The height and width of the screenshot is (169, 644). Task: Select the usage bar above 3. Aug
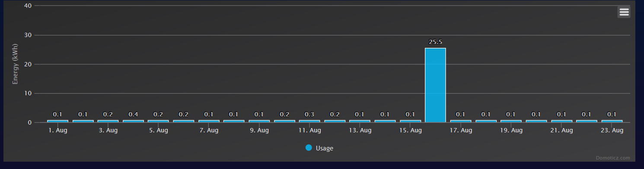point(108,121)
